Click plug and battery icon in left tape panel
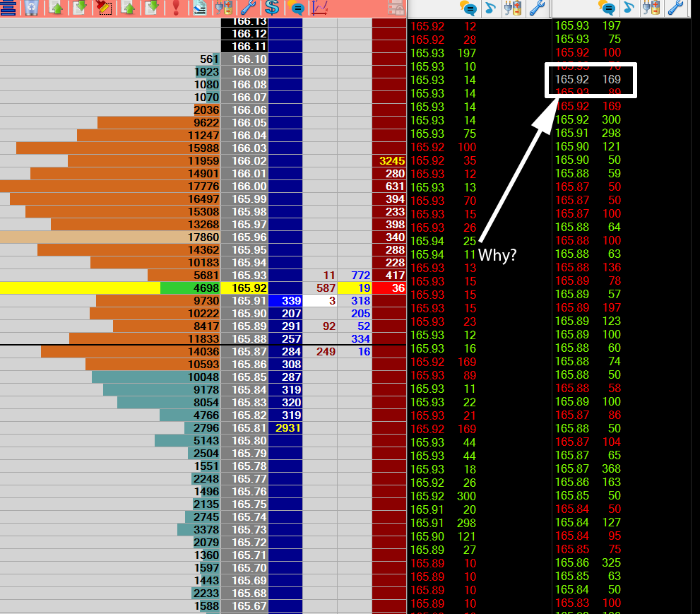700x614 pixels. 513,8
